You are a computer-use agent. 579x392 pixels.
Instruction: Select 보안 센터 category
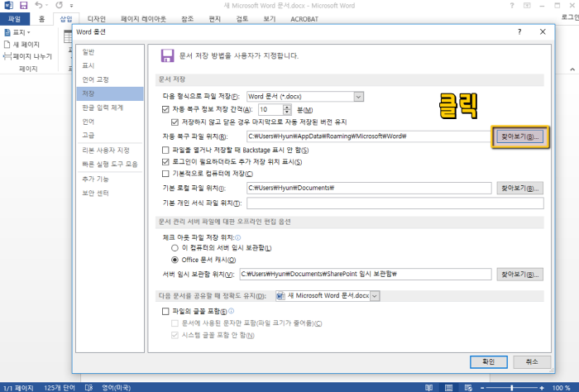(110, 193)
